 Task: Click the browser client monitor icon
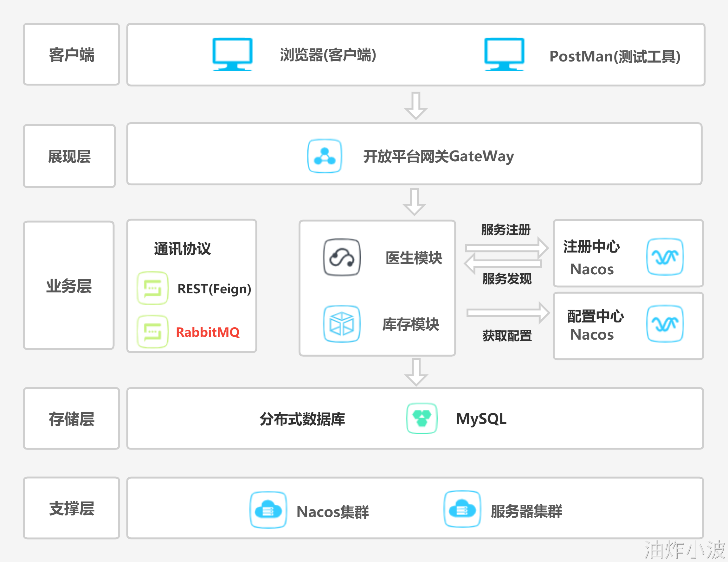(x=232, y=54)
